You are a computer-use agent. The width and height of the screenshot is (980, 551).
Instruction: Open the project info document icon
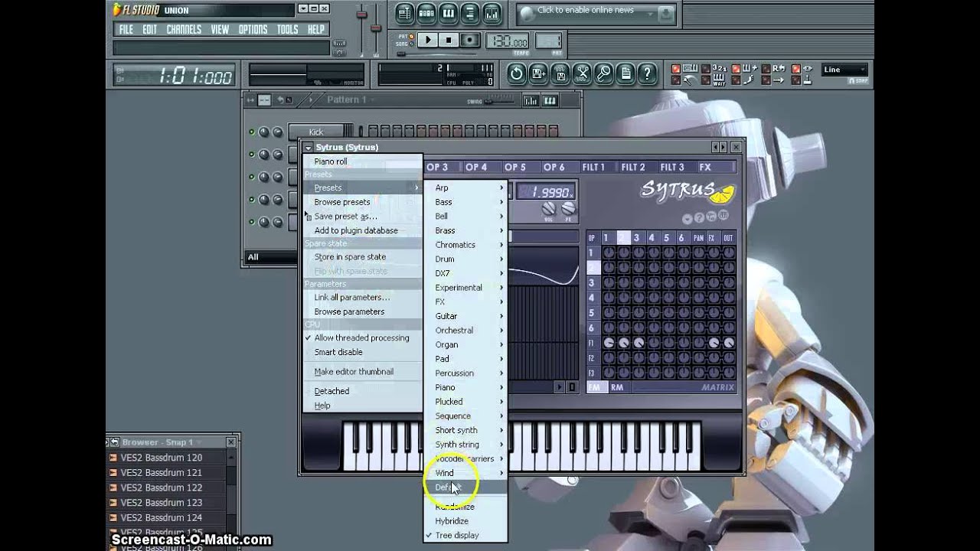pyautogui.click(x=626, y=73)
